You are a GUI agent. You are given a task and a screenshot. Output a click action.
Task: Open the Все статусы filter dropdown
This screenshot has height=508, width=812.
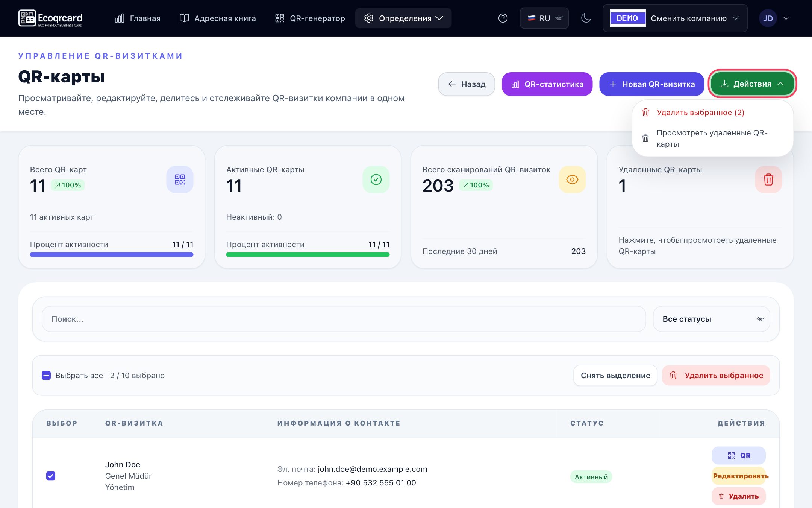coord(711,319)
